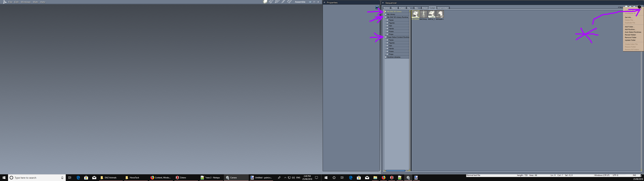Screen dimensions: 644x181
Task: Open the Windows menu
Action: 25,2
